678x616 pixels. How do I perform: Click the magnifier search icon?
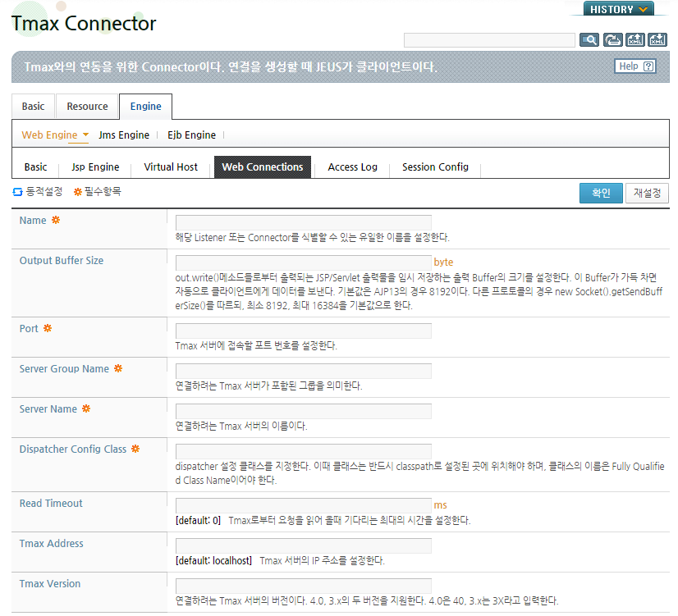[x=589, y=40]
